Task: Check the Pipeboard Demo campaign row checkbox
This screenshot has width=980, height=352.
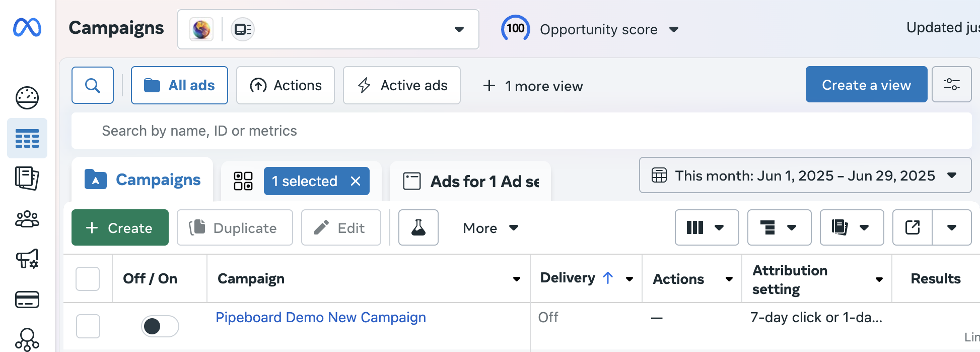Action: (88, 326)
